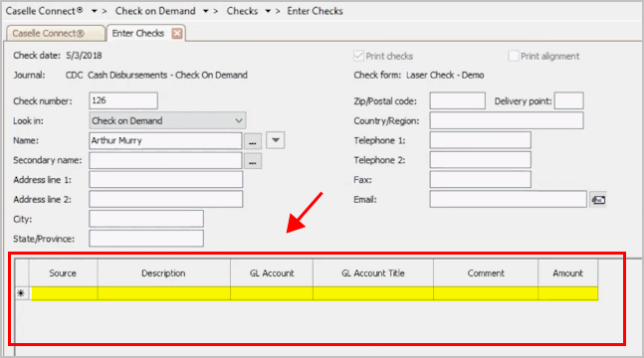Image resolution: width=644 pixels, height=358 pixels.
Task: Close the Enter Checks tab
Action: (177, 33)
